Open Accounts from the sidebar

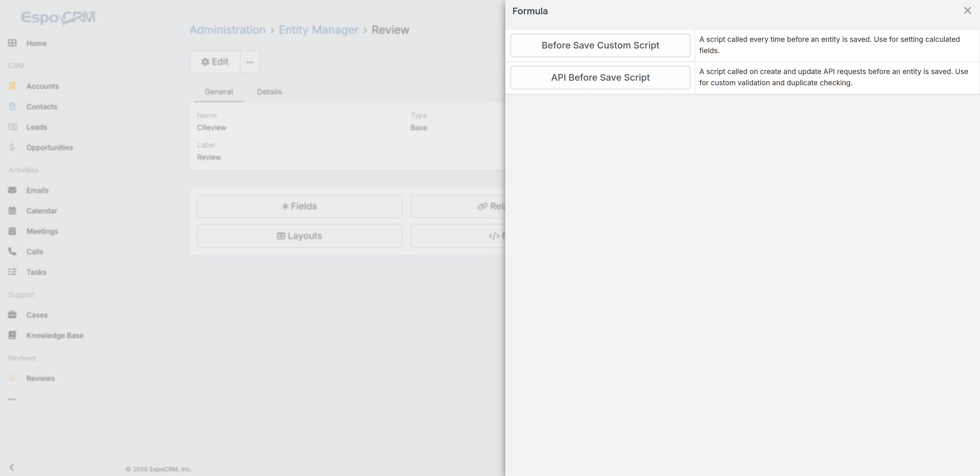(43, 87)
